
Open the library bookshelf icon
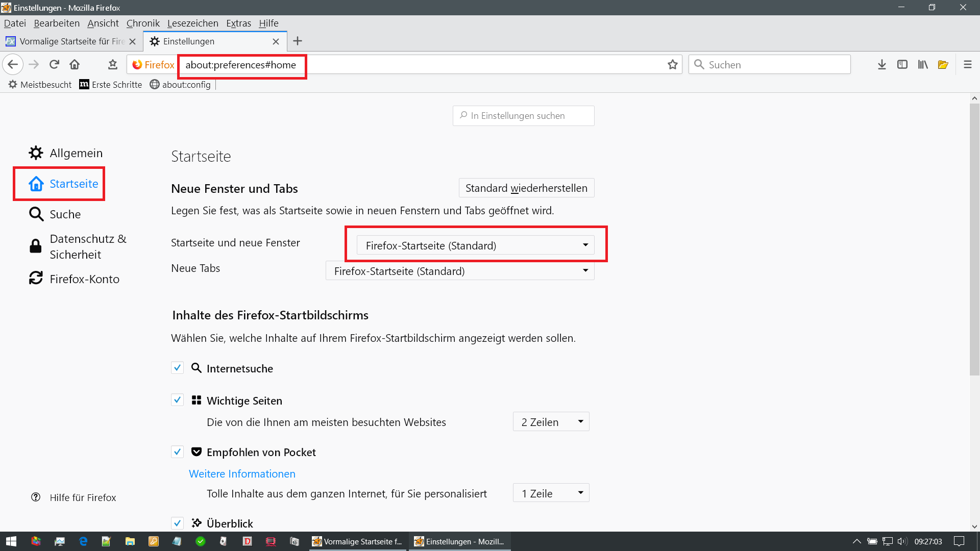tap(922, 65)
